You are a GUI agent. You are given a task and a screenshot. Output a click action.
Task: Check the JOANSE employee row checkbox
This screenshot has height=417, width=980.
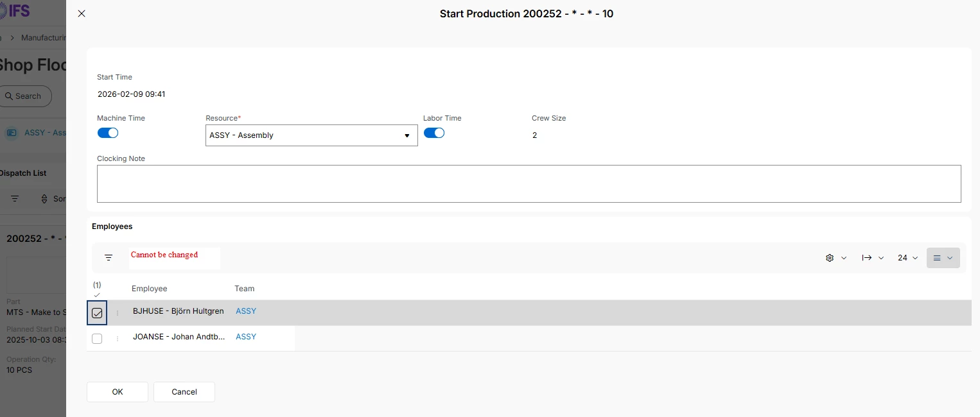tap(97, 339)
